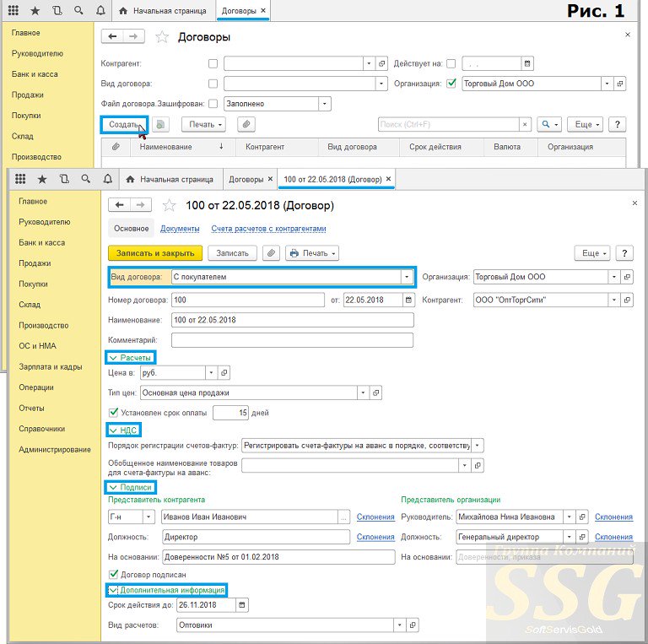This screenshot has height=644, width=648.
Task: Open the Вид договора dropdown showing С покупателем
Action: coord(408,277)
